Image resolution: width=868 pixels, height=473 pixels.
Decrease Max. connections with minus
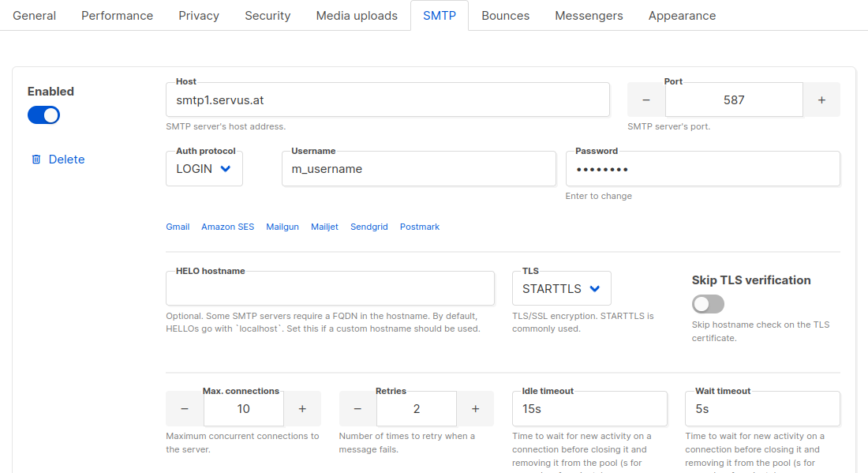pos(185,409)
